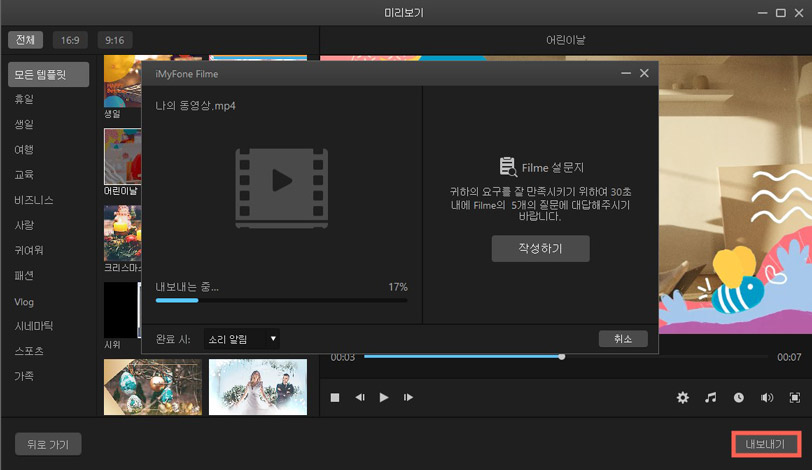This screenshot has width=812, height=470.
Task: Open the 소리 알림 completion dropdown
Action: coord(242,339)
